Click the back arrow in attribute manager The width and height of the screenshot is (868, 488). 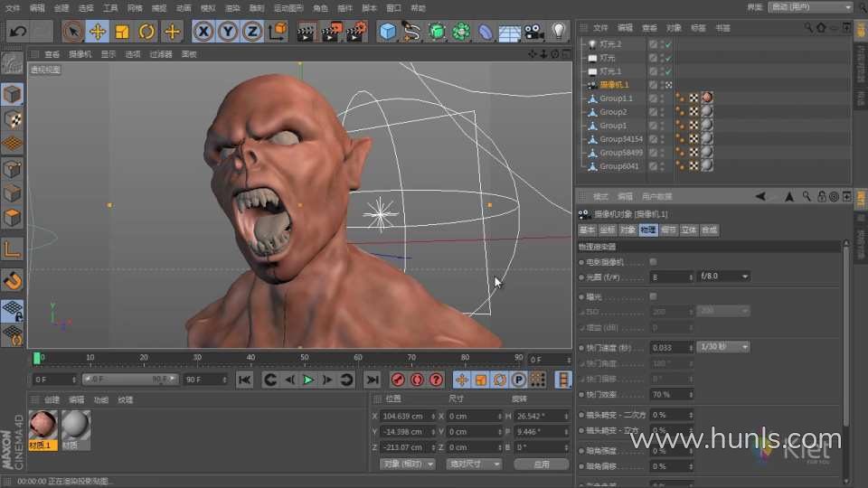[760, 196]
